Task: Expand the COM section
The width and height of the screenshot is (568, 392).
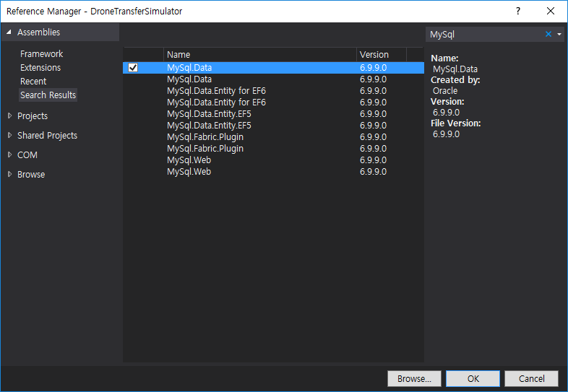Action: [x=10, y=154]
